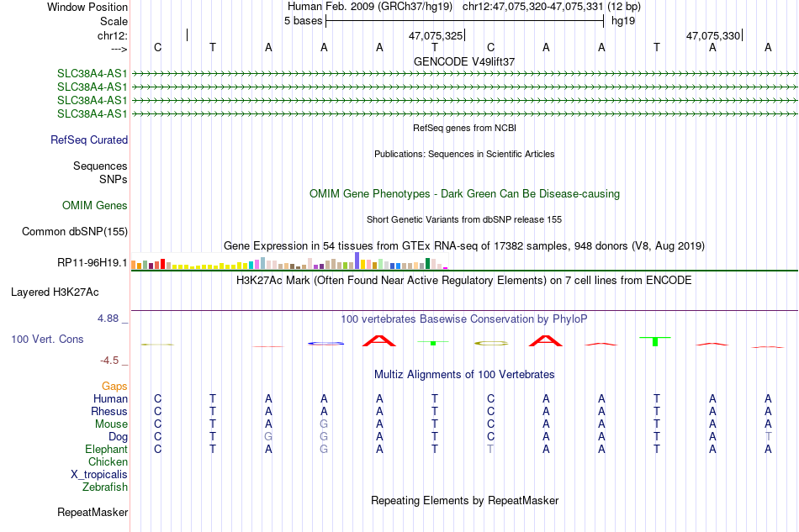Click the 100 Vert. Cons track label
The height and width of the screenshot is (532, 799).
47,339
